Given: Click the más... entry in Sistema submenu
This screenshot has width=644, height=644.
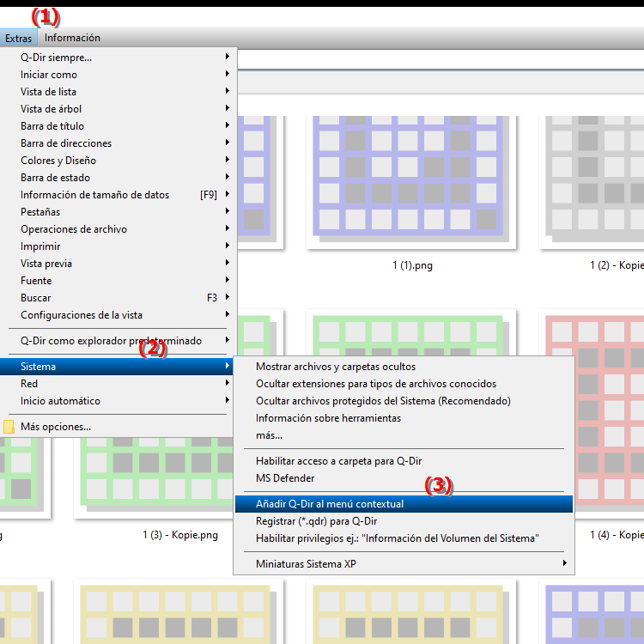Looking at the screenshot, I should (404, 435).
